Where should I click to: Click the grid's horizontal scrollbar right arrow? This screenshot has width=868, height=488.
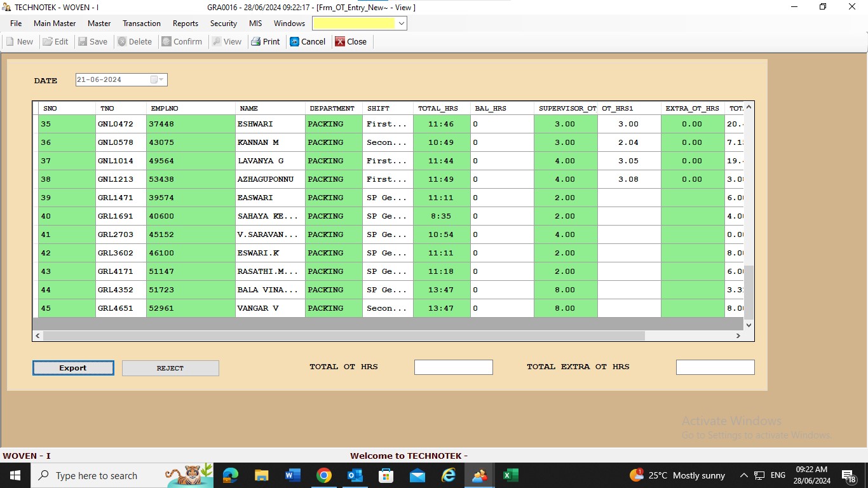point(738,335)
